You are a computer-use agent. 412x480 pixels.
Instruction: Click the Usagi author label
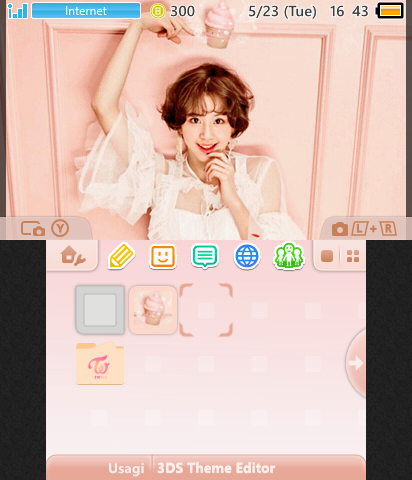pyautogui.click(x=126, y=468)
